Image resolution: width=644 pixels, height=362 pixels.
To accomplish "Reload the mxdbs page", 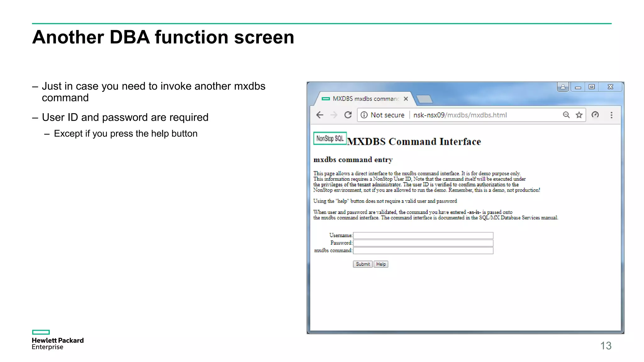I will [348, 115].
